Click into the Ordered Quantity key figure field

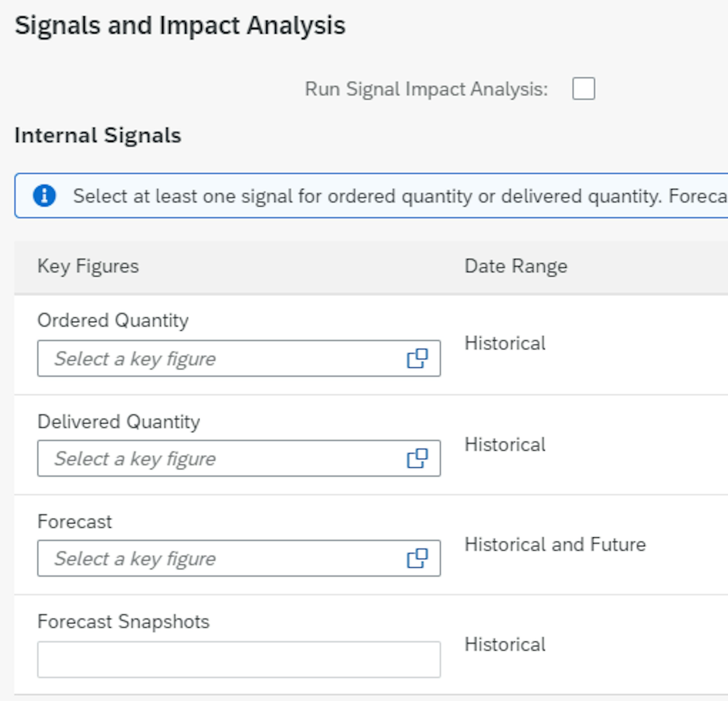coord(219,358)
